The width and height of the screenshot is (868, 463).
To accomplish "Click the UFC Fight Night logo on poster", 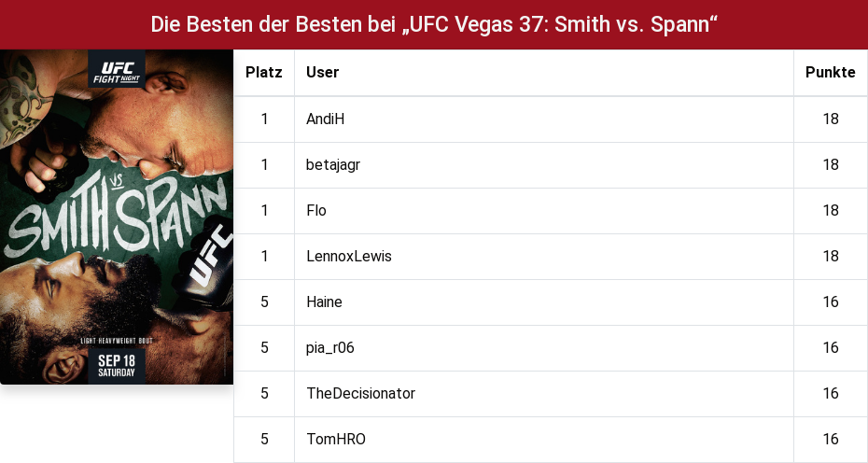I will [117, 69].
